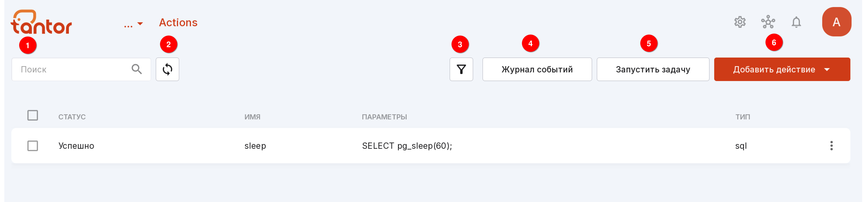This screenshot has height=202, width=868.
Task: Click the refresh list icon button
Action: coord(167,69)
